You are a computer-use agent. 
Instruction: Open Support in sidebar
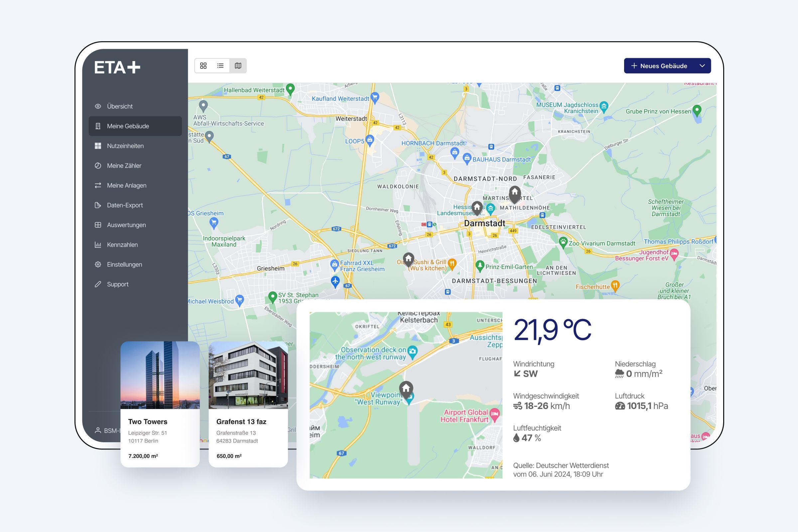pyautogui.click(x=135, y=284)
